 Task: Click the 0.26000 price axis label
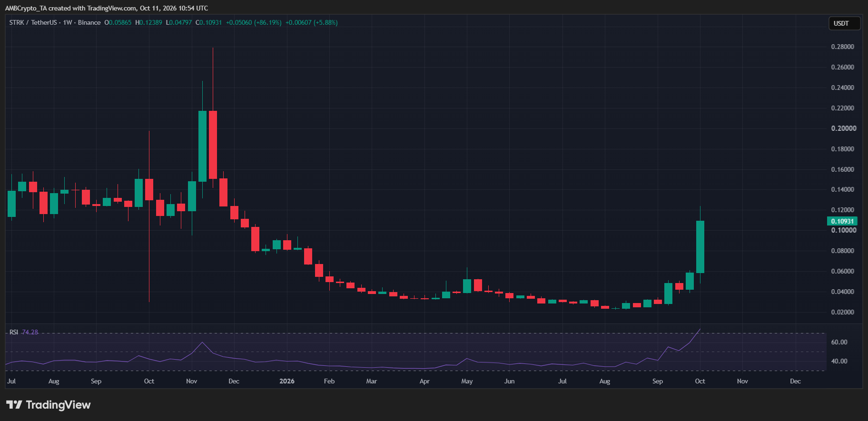(842, 67)
